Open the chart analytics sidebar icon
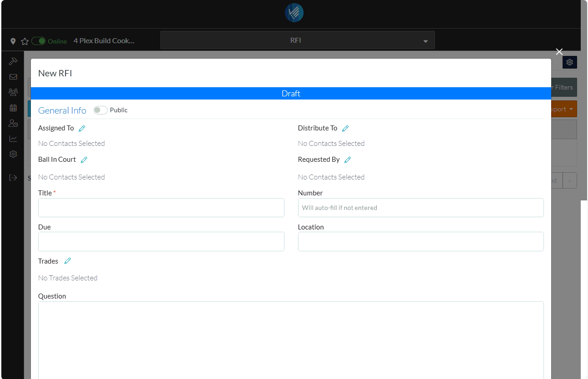The image size is (588, 379). 13,139
